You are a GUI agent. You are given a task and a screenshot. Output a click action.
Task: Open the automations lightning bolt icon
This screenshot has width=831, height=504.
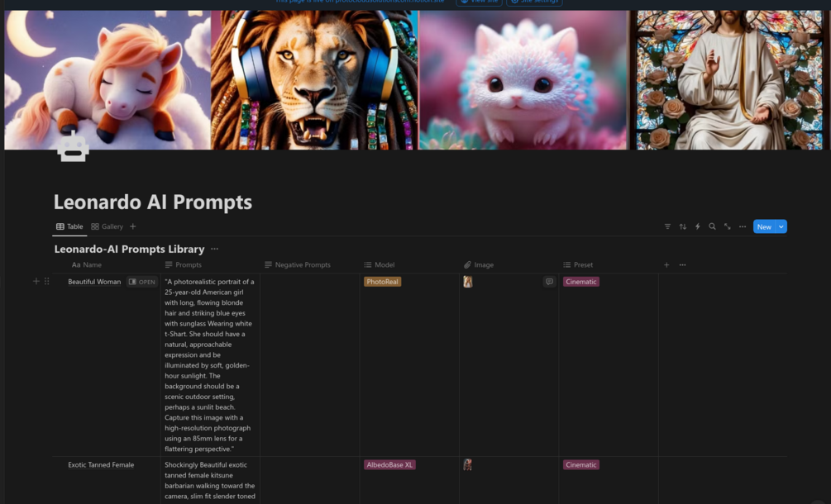point(697,226)
